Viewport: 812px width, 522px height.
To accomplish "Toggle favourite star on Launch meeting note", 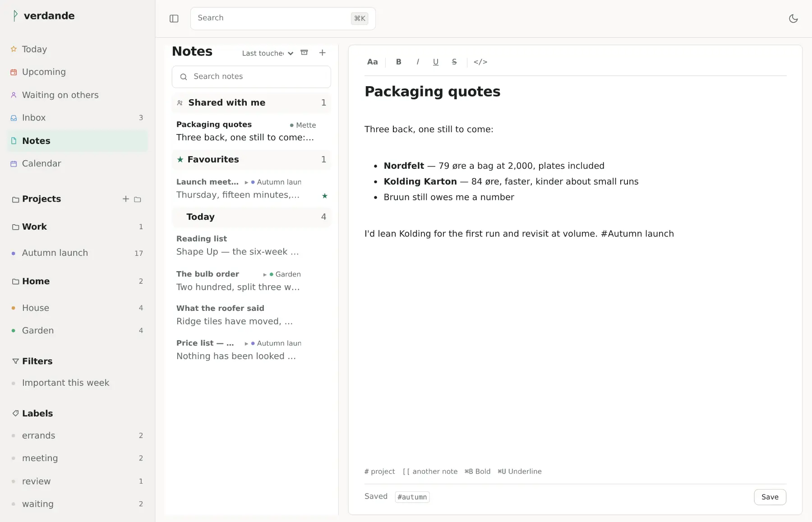I will coord(325,196).
